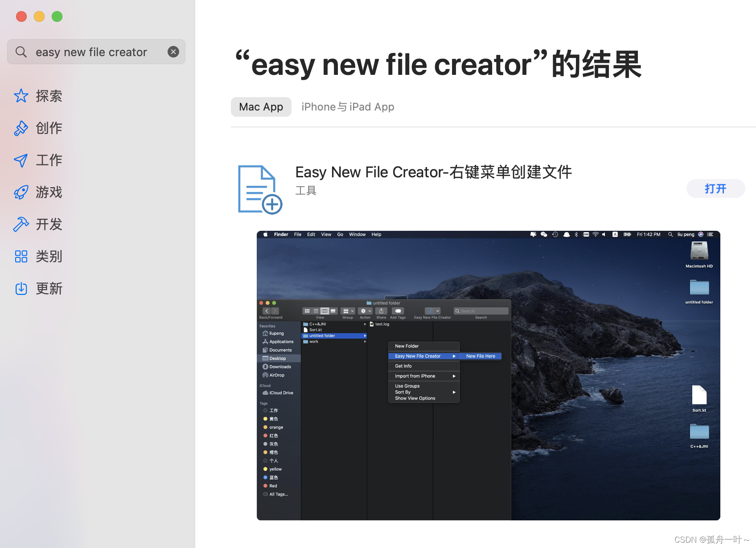Open the Help menu in the preview's menu bar
Image resolution: width=756 pixels, height=548 pixels.
click(x=376, y=234)
